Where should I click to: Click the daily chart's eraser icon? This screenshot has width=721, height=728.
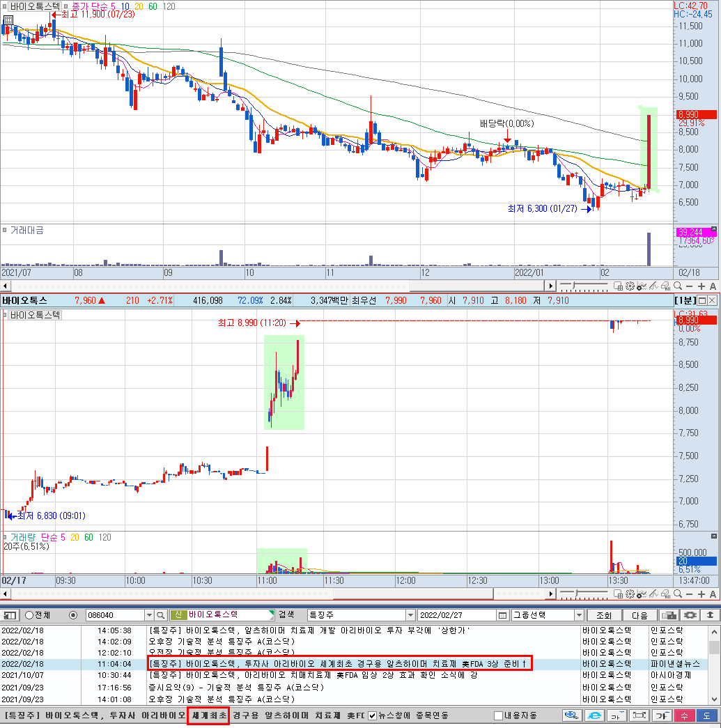point(665,286)
